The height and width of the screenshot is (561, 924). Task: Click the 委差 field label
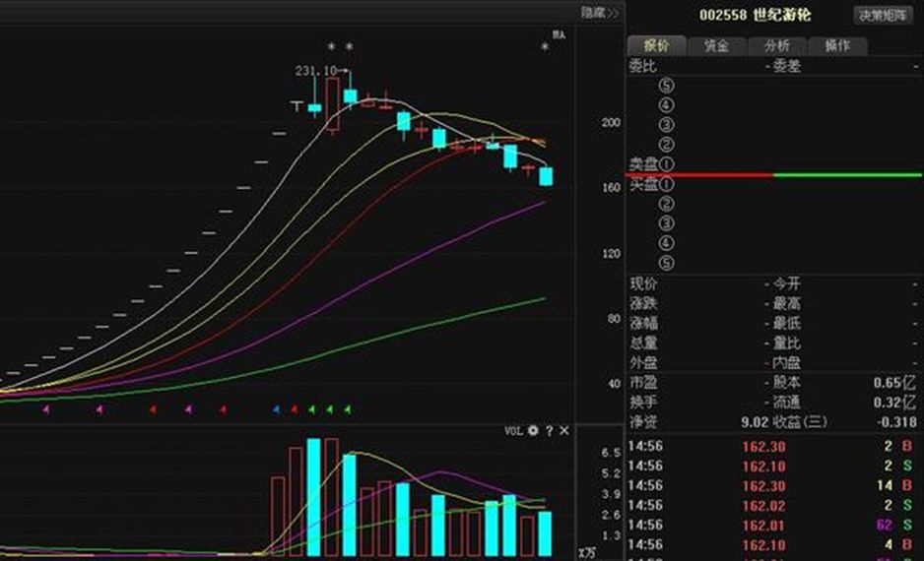pos(787,66)
